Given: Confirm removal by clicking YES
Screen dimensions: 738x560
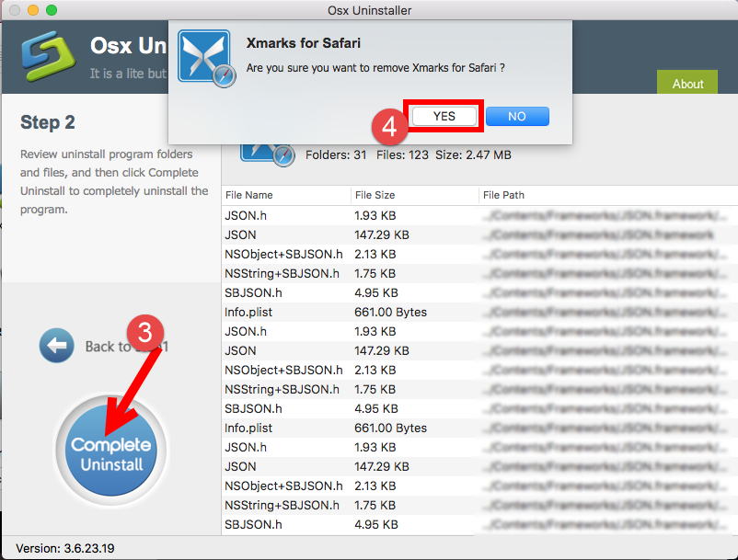Looking at the screenshot, I should coord(443,116).
